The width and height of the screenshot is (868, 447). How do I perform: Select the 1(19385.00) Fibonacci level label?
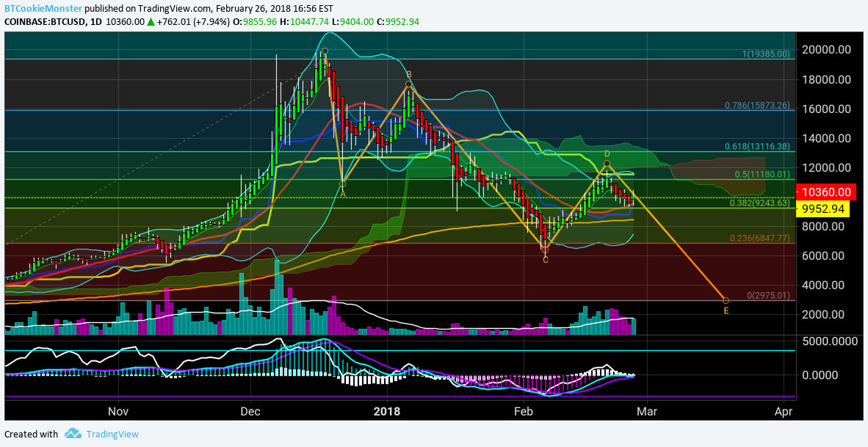tap(766, 54)
